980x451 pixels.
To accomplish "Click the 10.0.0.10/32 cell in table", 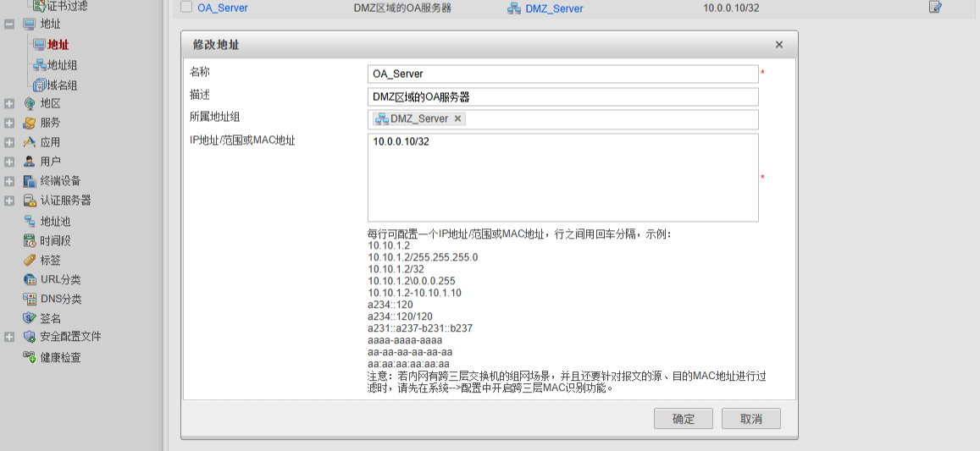I will [x=731, y=8].
